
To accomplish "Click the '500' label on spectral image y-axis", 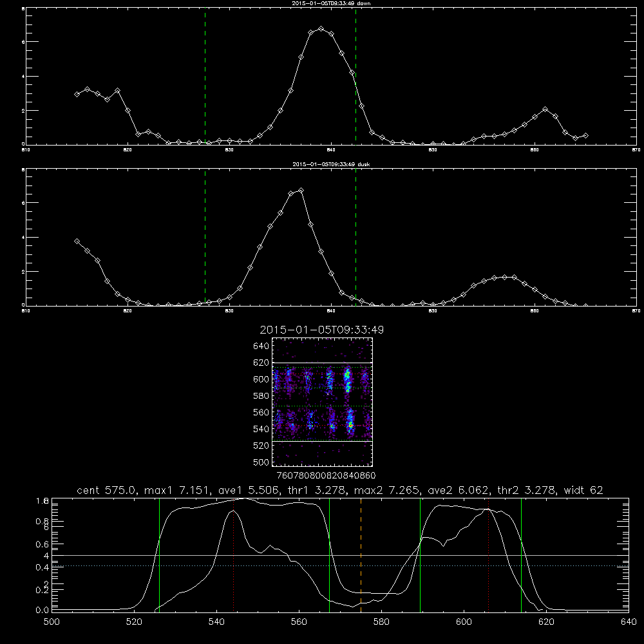I will point(261,462).
